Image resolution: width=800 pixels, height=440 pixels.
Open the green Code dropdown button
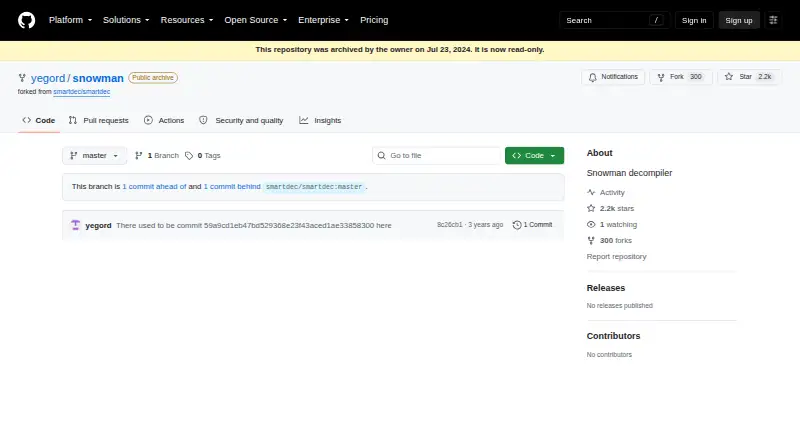[534, 156]
